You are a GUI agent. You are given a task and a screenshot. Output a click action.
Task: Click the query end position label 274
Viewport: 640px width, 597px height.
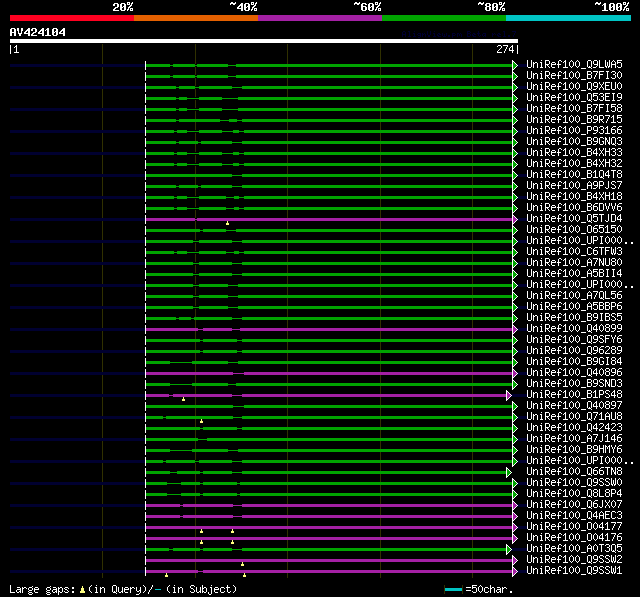505,49
